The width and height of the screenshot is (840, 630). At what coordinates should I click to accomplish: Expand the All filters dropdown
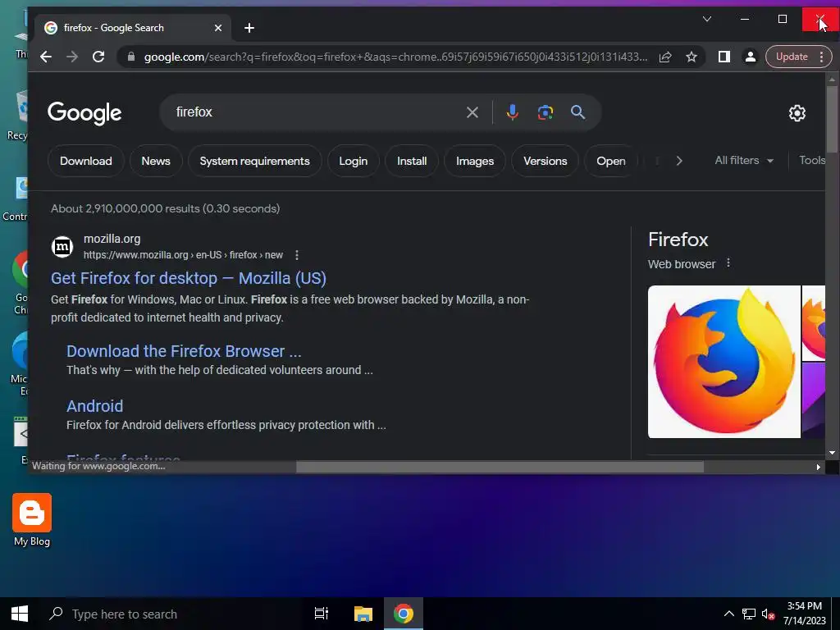(743, 160)
